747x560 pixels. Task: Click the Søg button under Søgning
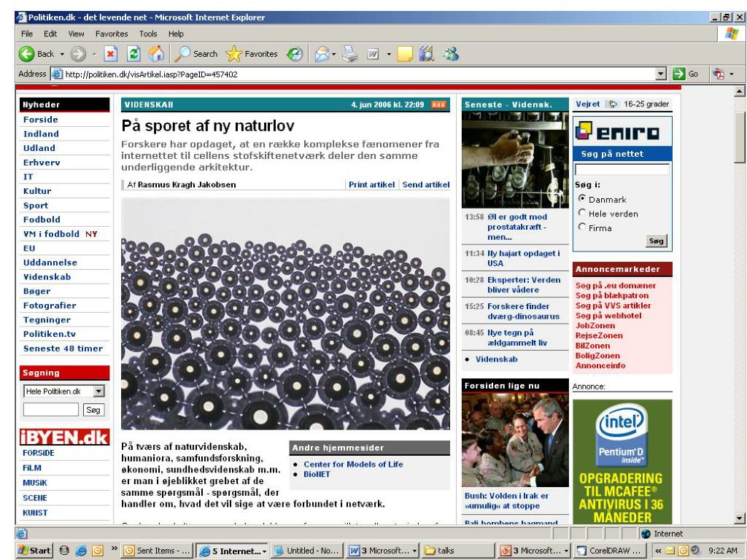(x=93, y=410)
